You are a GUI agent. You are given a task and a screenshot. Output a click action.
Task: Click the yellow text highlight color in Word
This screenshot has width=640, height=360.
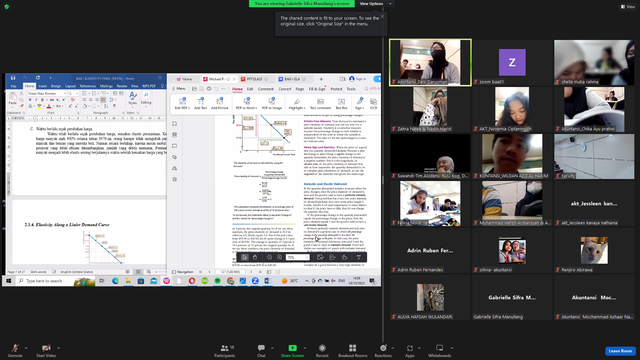[39, 106]
